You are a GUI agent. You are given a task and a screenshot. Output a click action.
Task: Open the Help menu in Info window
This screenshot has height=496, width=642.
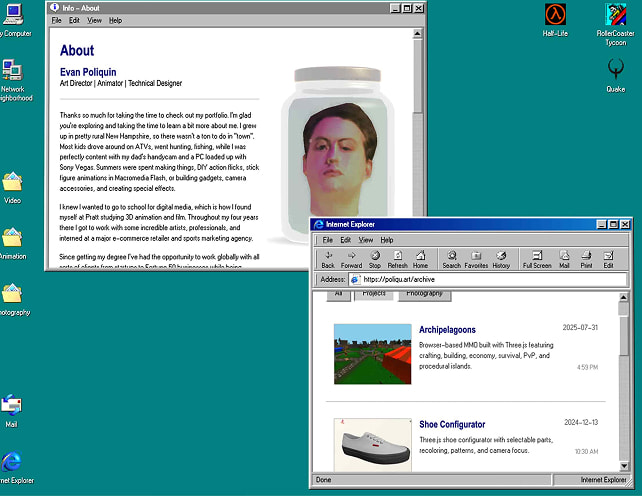pos(115,20)
